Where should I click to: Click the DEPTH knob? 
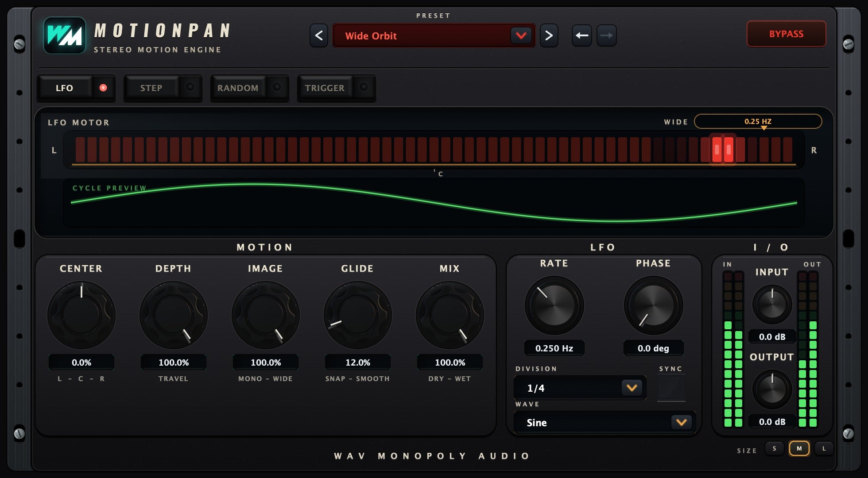click(174, 315)
